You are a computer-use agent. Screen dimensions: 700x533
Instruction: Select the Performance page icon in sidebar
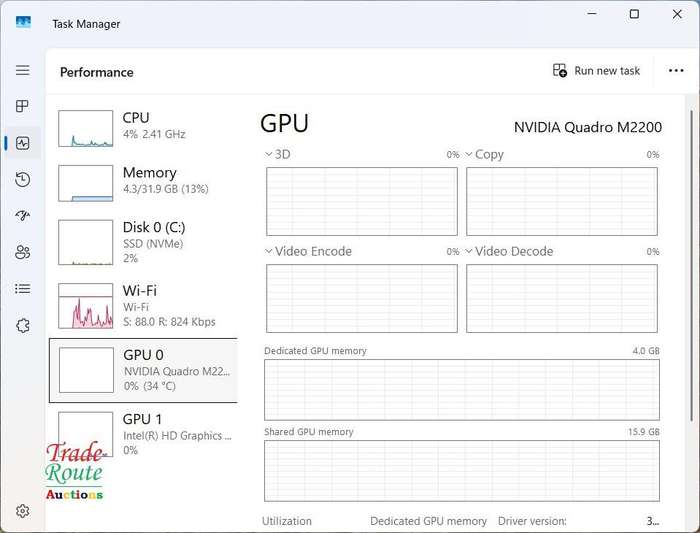(x=23, y=143)
